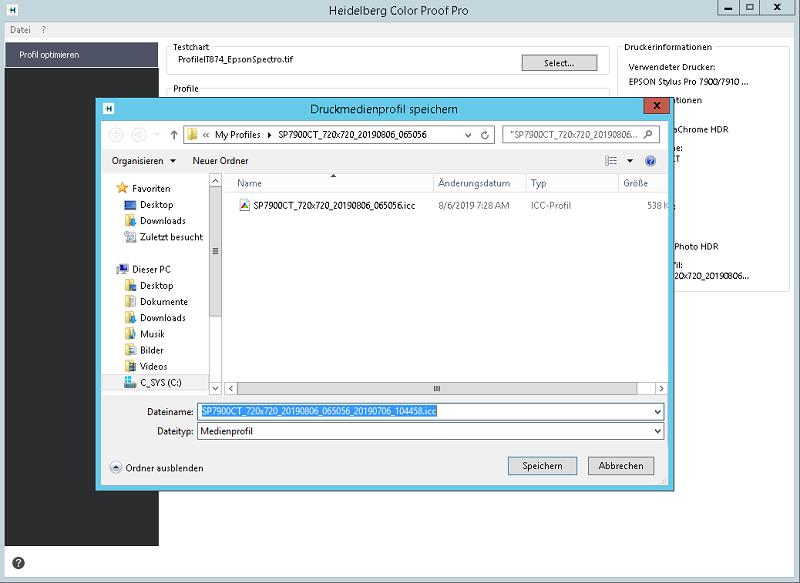Select Desktop under Favoriten

click(x=157, y=205)
